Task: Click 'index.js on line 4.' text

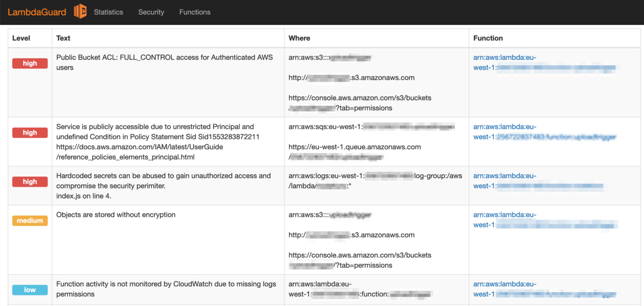Action: [x=84, y=196]
